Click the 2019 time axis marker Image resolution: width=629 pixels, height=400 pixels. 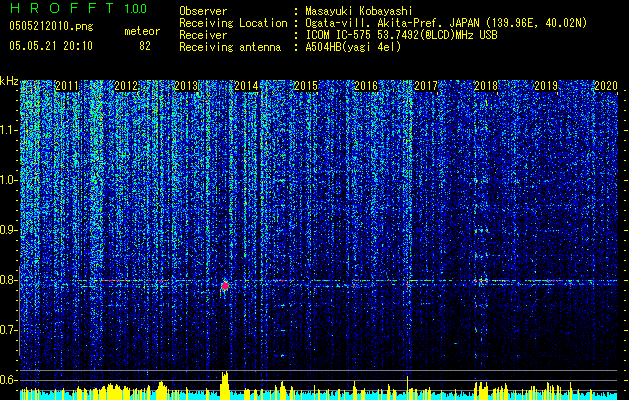[x=546, y=86]
